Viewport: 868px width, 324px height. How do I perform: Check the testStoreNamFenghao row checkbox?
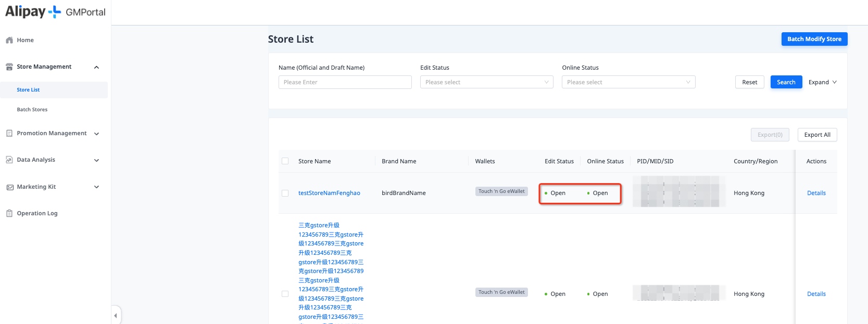pyautogui.click(x=285, y=193)
